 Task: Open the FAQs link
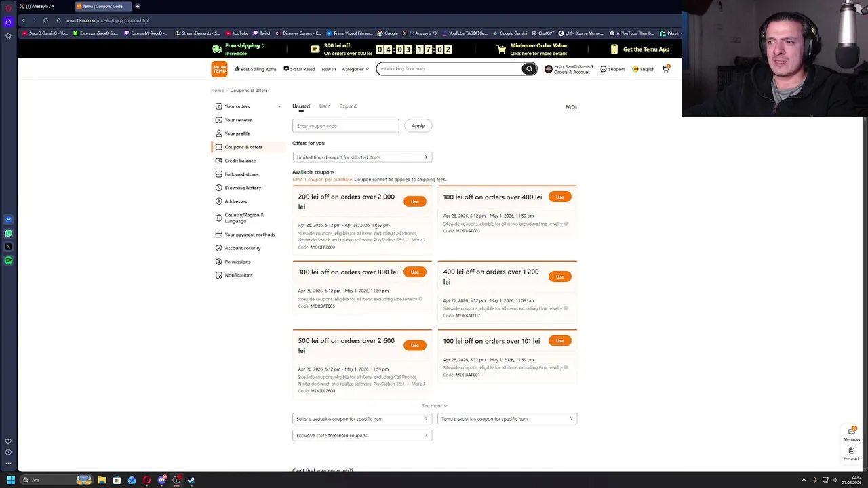click(x=571, y=107)
